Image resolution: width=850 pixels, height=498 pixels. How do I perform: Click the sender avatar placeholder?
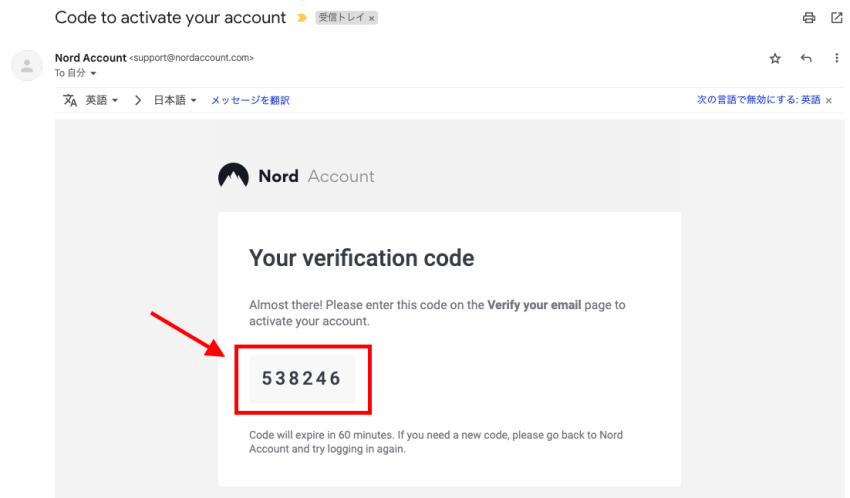27,66
